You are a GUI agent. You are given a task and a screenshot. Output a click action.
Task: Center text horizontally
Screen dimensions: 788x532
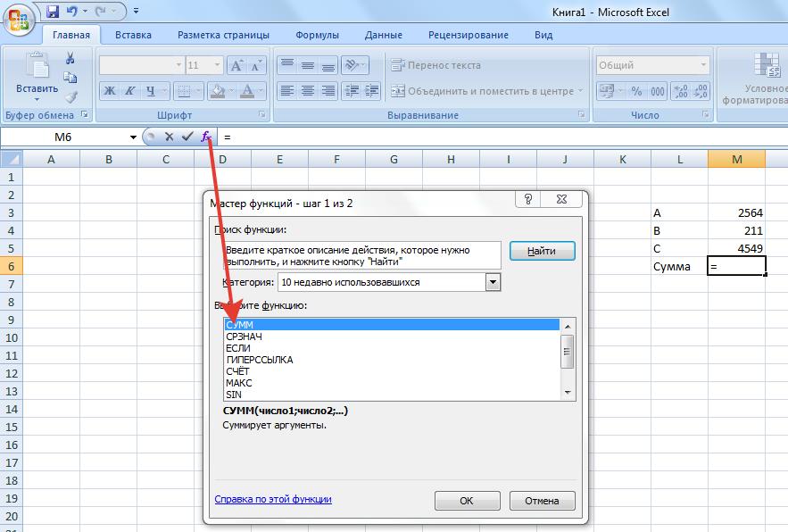(308, 91)
